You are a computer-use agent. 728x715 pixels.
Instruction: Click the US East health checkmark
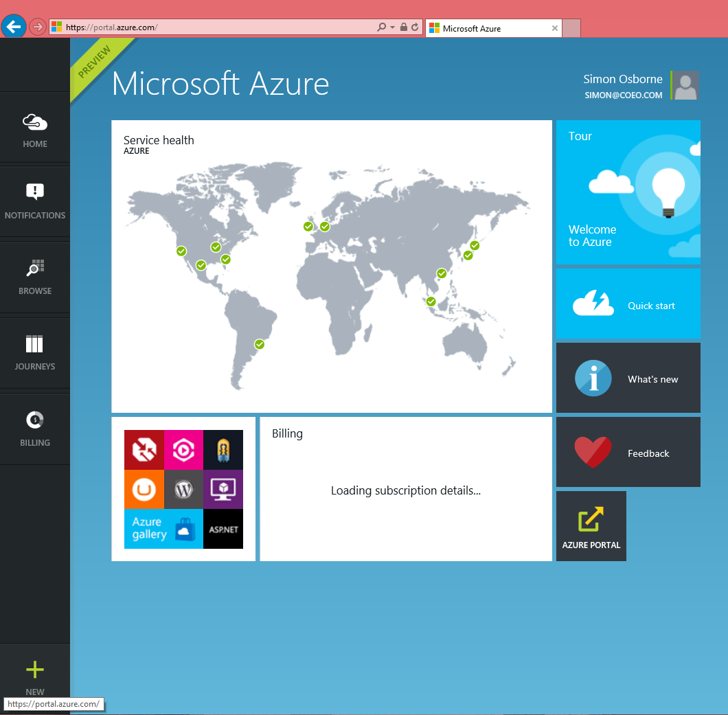pos(226,259)
